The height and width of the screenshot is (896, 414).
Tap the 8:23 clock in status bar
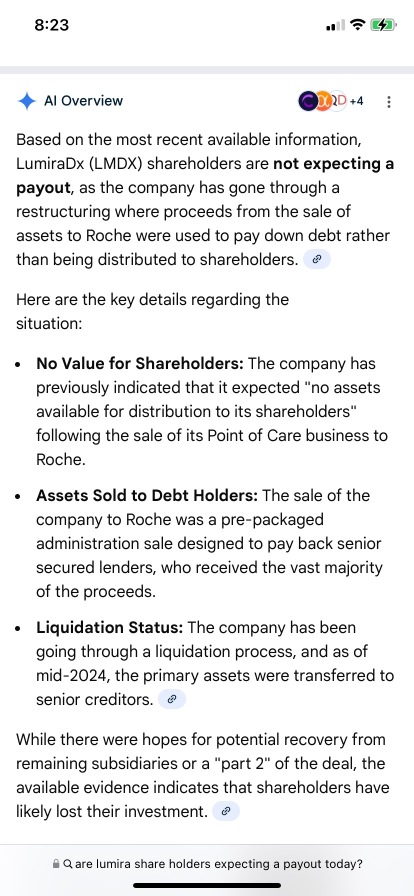point(51,25)
